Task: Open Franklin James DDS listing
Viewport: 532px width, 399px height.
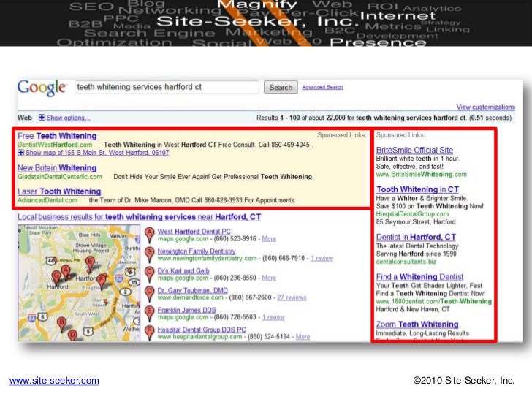Action: coord(186,310)
